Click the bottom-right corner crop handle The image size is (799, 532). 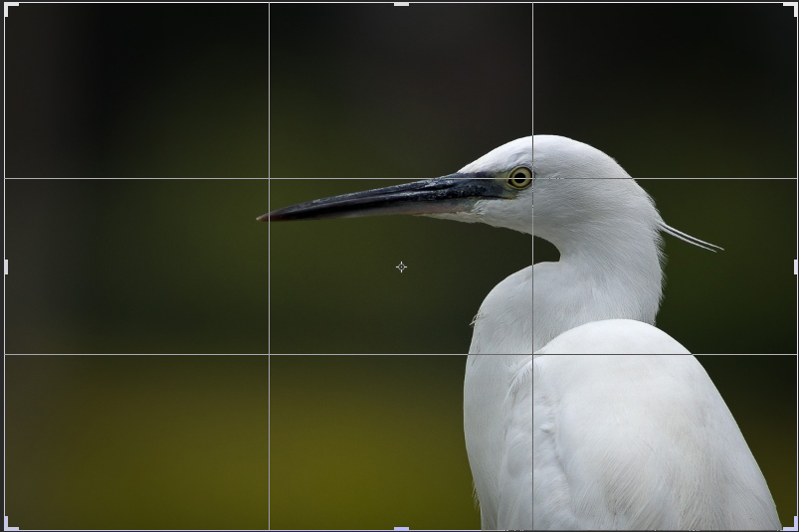792,524
